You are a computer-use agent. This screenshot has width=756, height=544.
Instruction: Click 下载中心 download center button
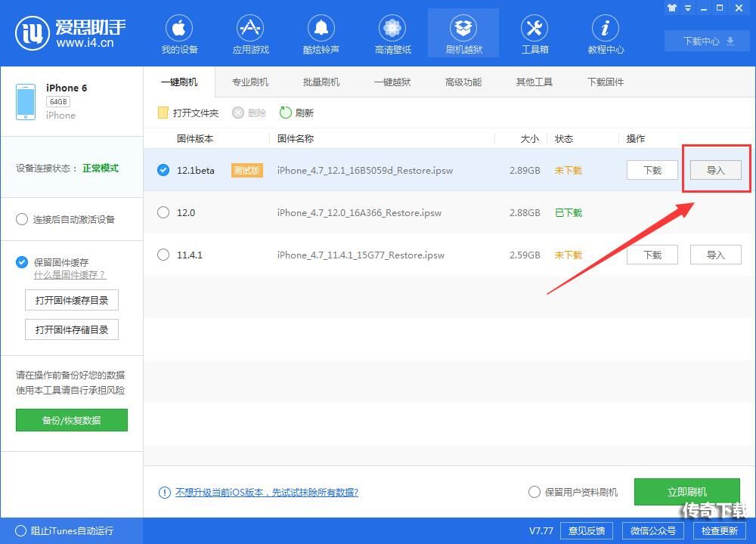click(x=708, y=41)
